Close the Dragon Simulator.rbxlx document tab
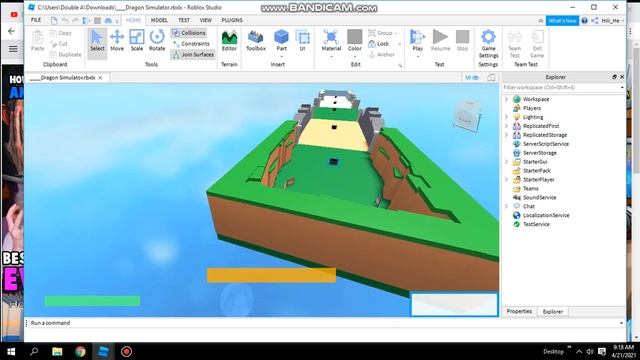Image resolution: width=640 pixels, height=360 pixels. 100,78
